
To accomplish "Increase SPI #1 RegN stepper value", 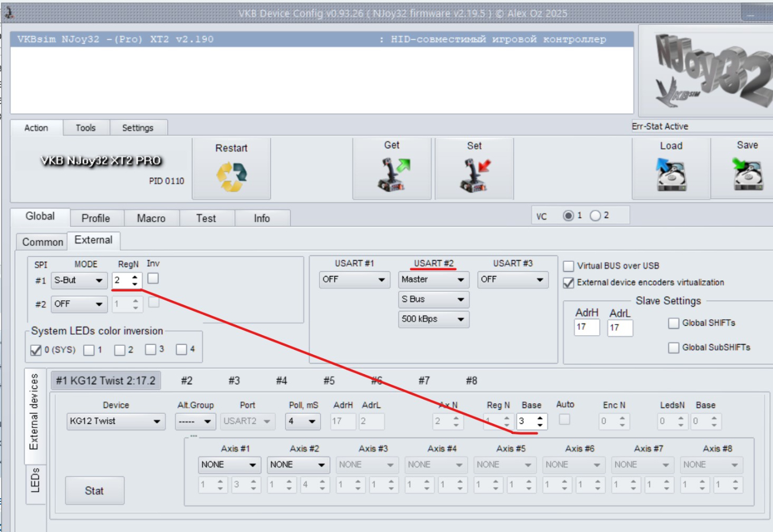I will pos(135,277).
